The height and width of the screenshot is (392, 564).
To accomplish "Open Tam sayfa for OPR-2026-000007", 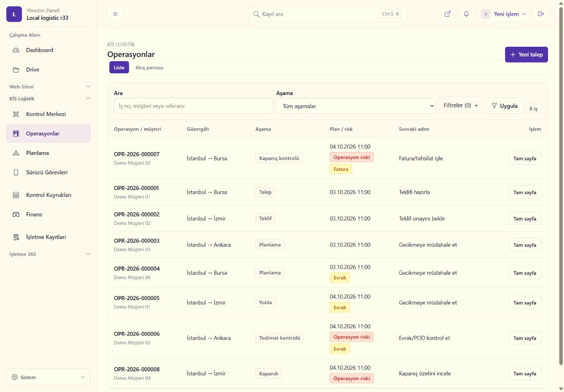I will point(525,158).
